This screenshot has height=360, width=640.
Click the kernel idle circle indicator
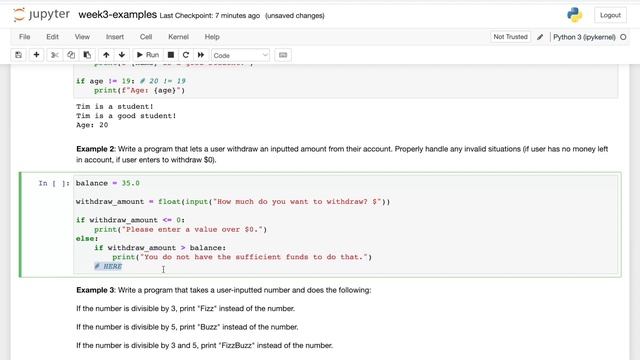[623, 37]
